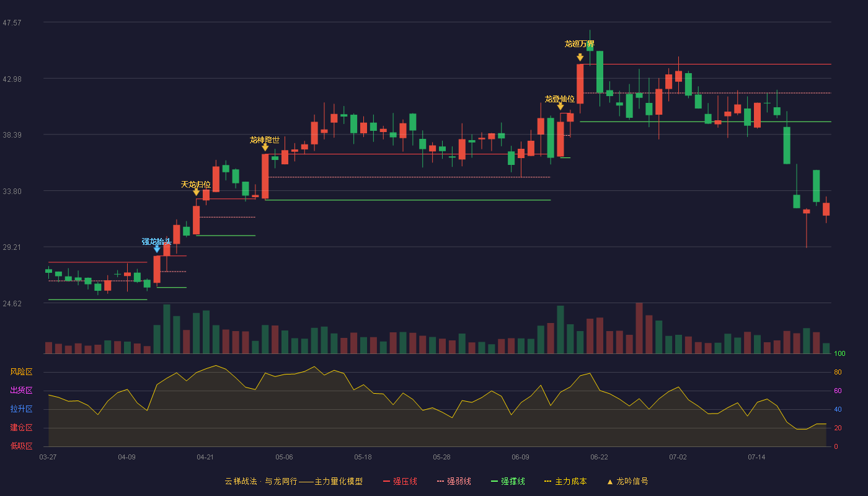Click the 05-06 date axis label

285,457
